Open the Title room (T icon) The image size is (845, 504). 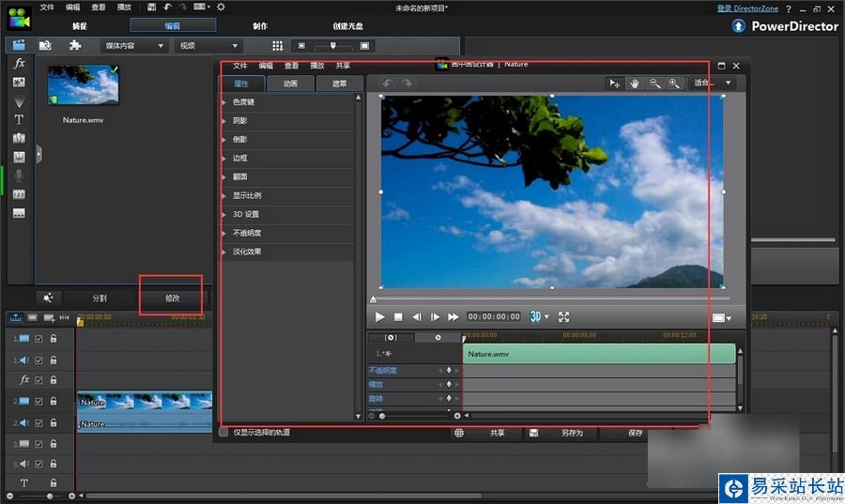(x=19, y=119)
